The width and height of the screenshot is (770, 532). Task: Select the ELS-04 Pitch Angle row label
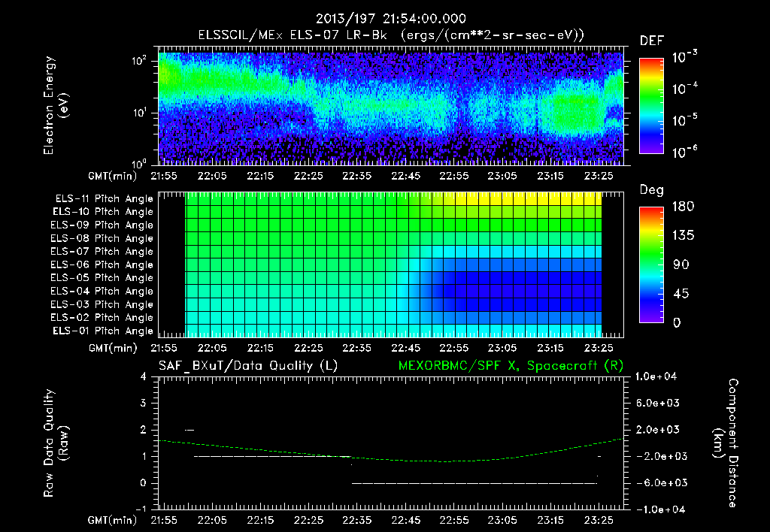[x=102, y=291]
